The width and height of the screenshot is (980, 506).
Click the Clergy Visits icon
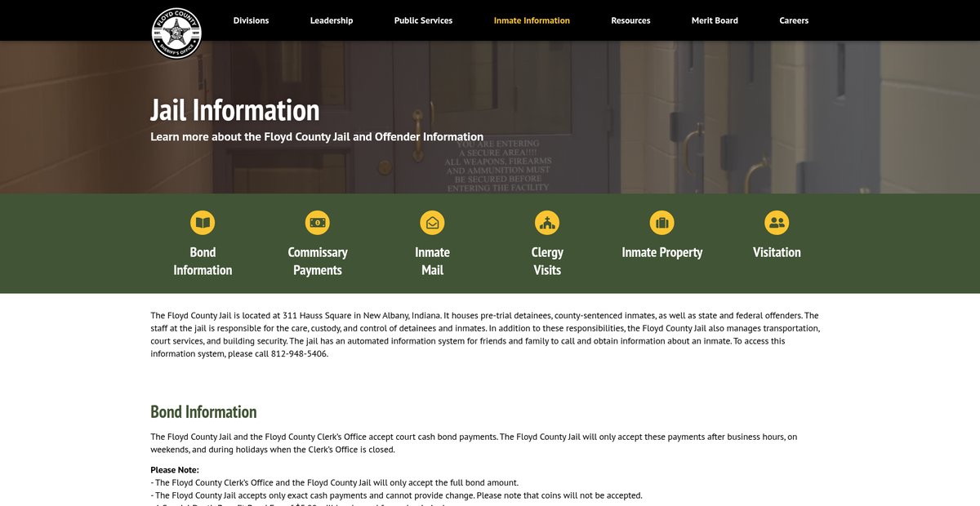tap(547, 222)
